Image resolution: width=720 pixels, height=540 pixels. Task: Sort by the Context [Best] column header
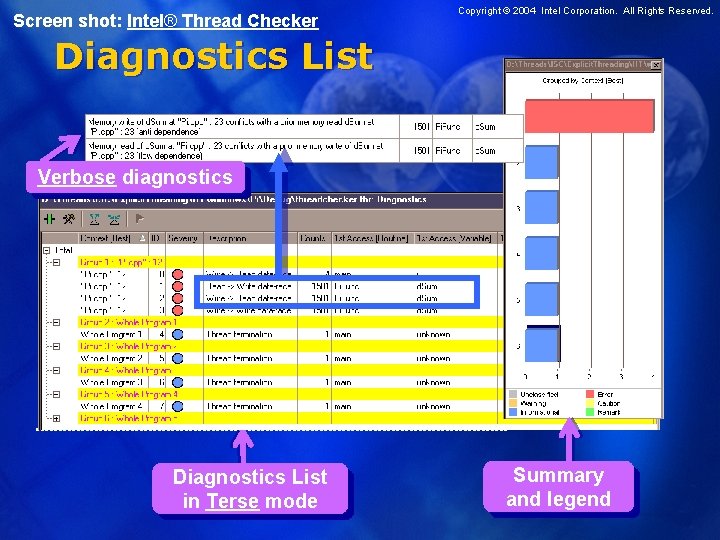click(x=112, y=238)
